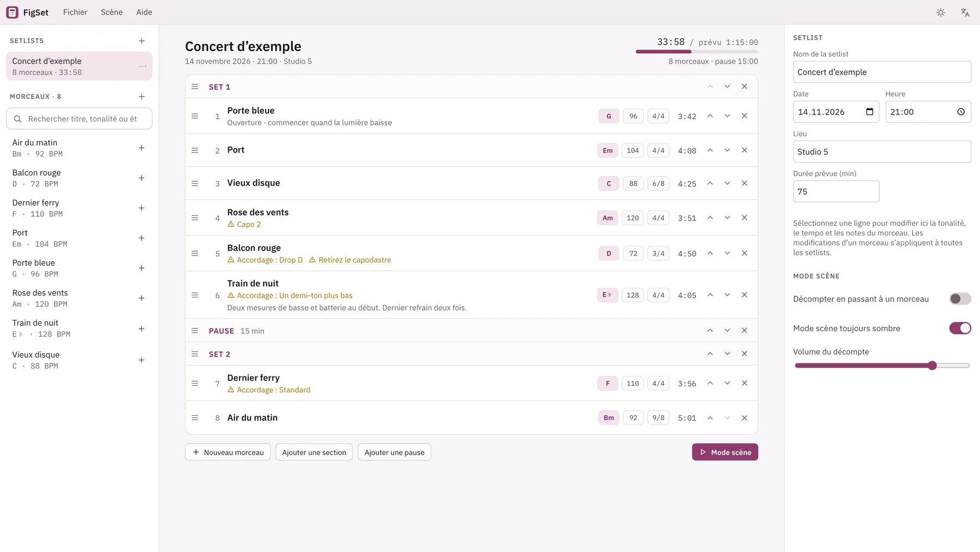Click the setlist duration progress bar

tap(697, 52)
